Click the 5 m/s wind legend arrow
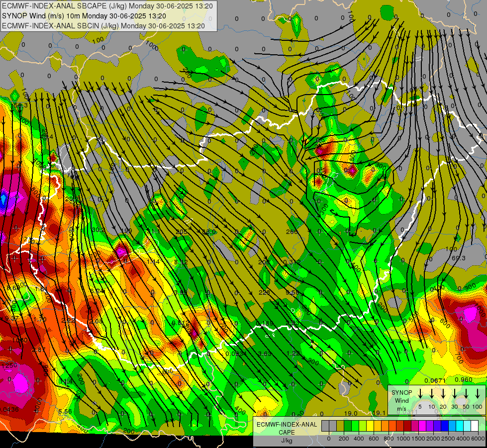 pos(420,393)
